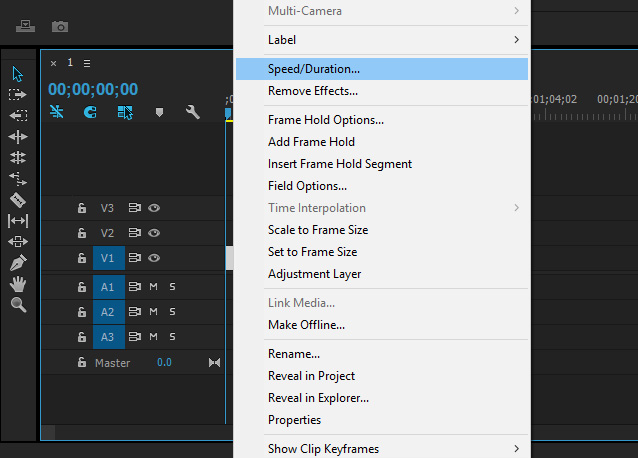Toggle sync lock for V3

(135, 208)
